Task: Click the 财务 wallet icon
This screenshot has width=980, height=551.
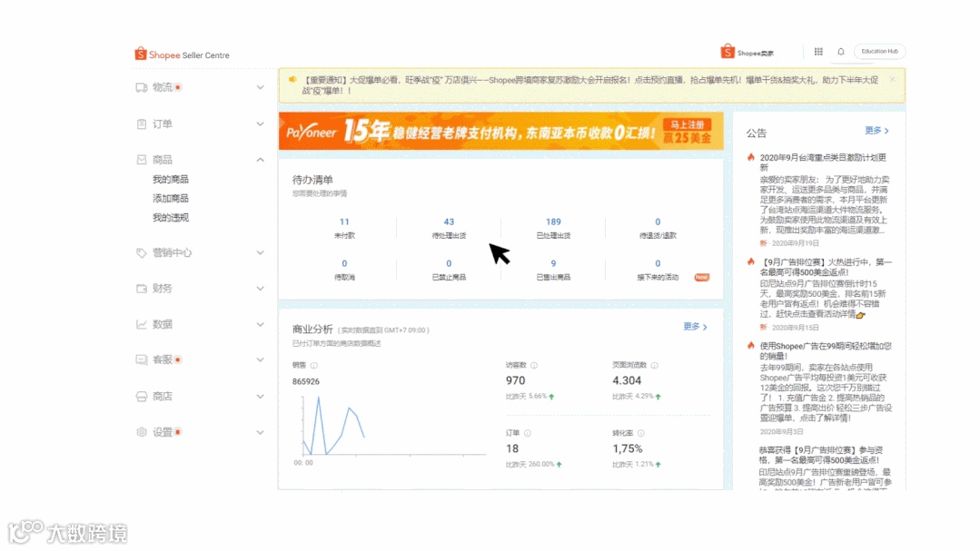Action: [x=142, y=289]
